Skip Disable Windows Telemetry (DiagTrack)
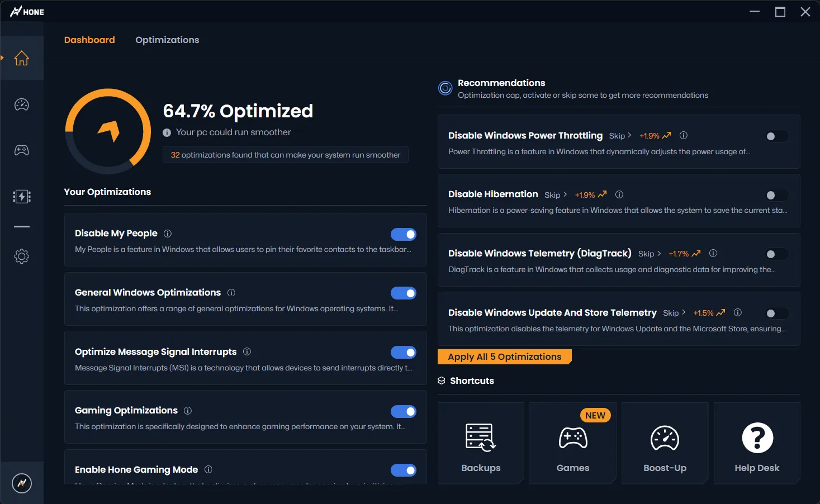 click(650, 254)
